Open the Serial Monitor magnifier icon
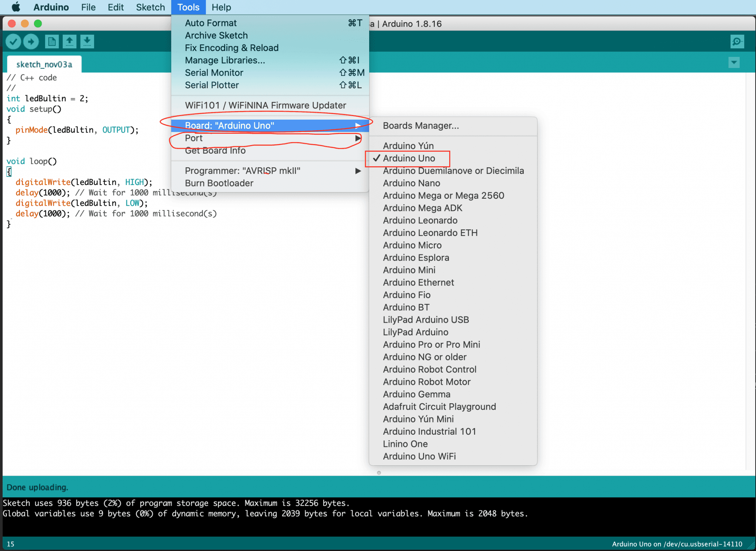756x551 pixels. (737, 41)
